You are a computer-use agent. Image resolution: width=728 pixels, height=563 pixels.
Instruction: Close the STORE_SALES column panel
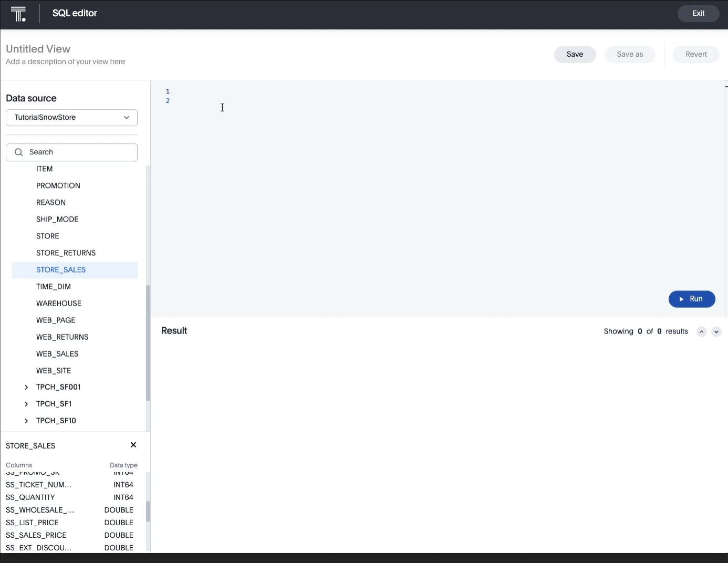click(133, 445)
